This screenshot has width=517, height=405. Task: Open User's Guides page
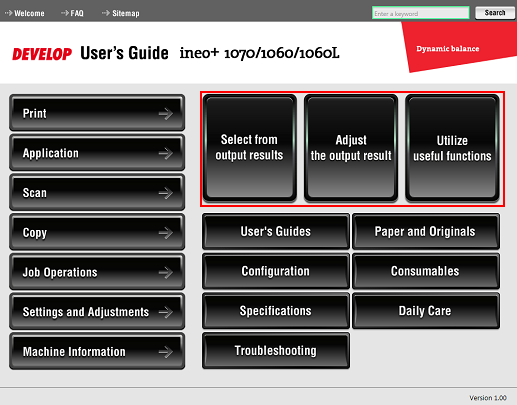click(x=276, y=231)
